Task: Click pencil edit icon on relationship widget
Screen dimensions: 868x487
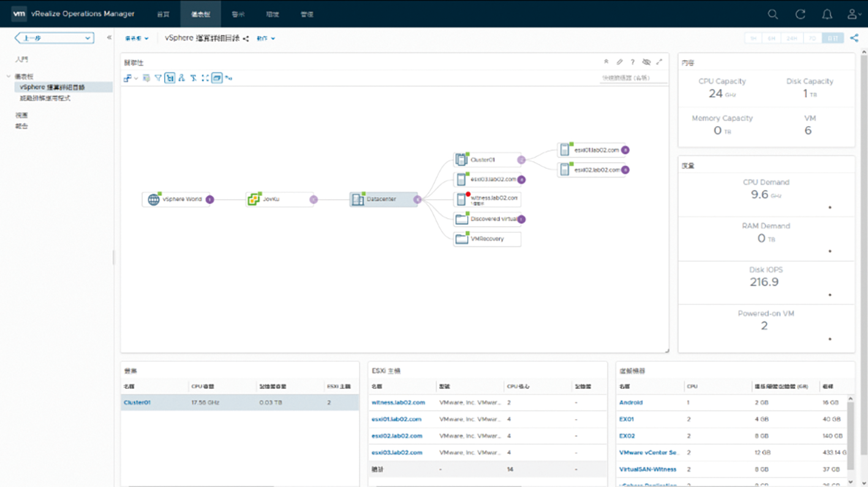Action: [619, 62]
